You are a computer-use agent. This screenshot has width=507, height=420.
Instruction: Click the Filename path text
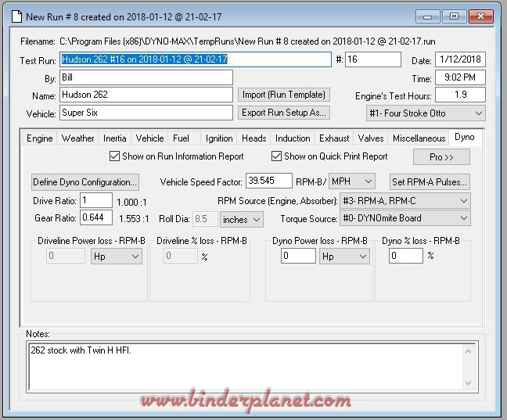[x=247, y=41]
